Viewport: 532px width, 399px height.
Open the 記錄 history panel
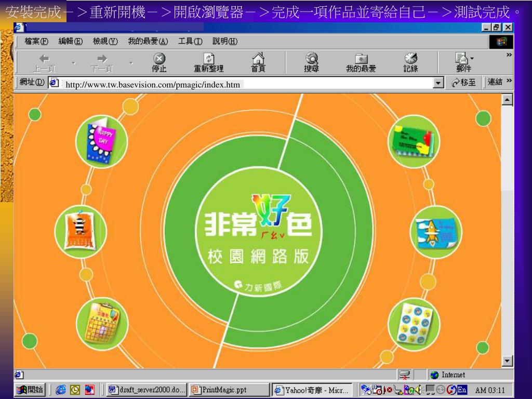pyautogui.click(x=410, y=63)
